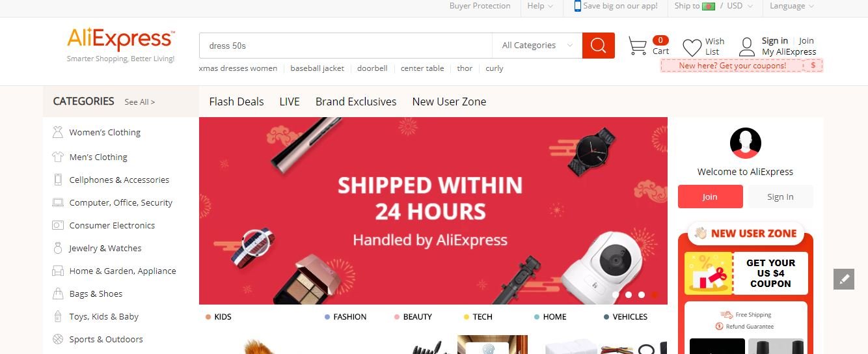Click the orange search magnifier button
The height and width of the screenshot is (354, 868).
click(599, 46)
